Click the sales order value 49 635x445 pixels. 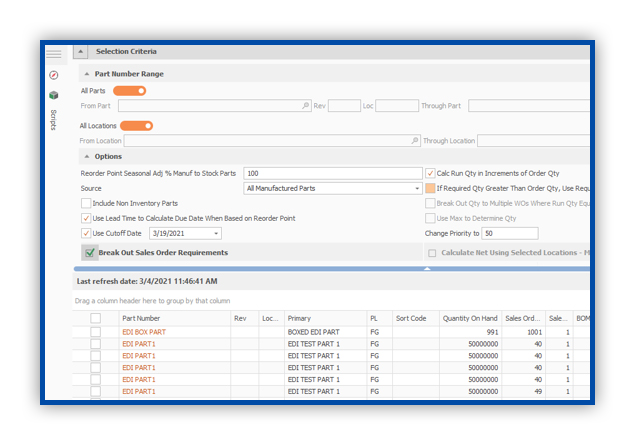pyautogui.click(x=538, y=392)
